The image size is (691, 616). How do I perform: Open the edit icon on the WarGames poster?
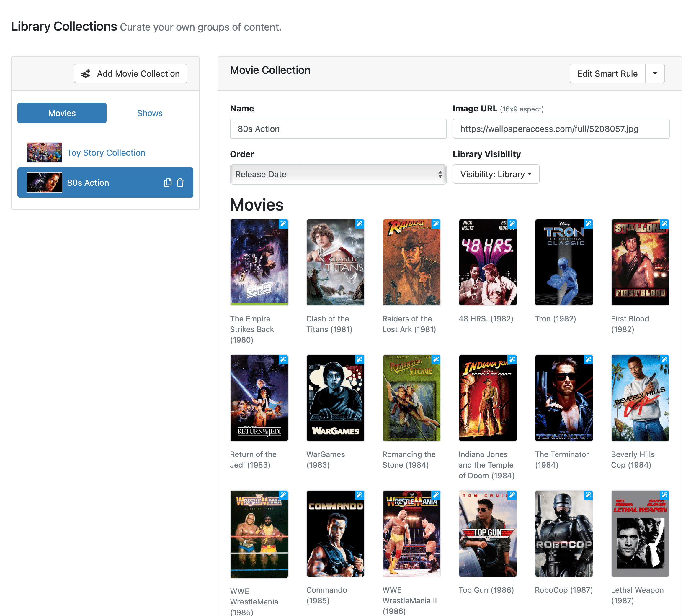click(x=360, y=360)
